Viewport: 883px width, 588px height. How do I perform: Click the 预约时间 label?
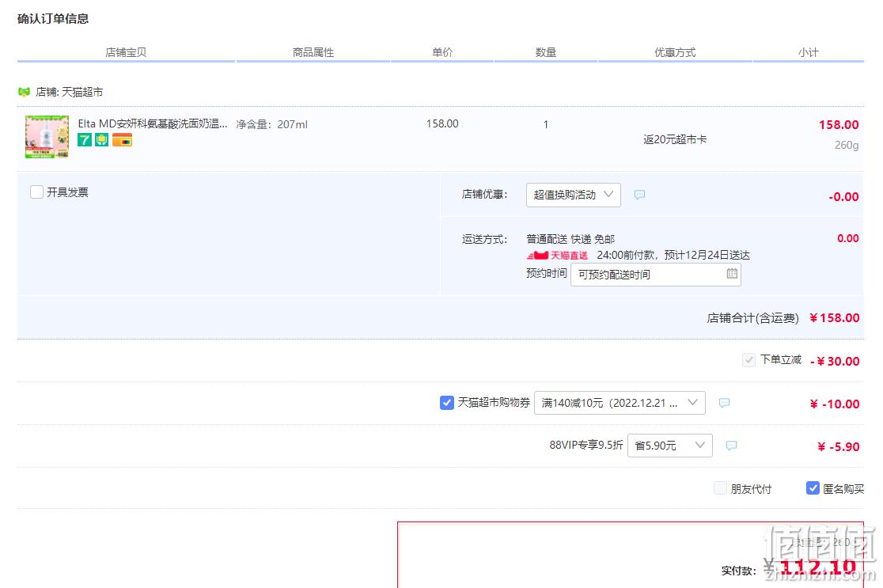tap(546, 273)
